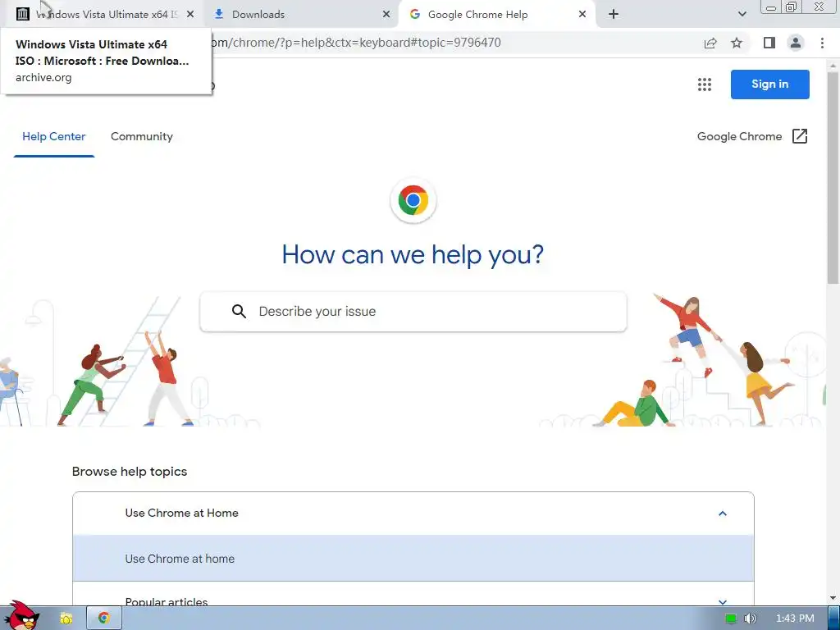840x630 pixels.
Task: Click the archive.org favicon on first tab
Action: coord(22,15)
